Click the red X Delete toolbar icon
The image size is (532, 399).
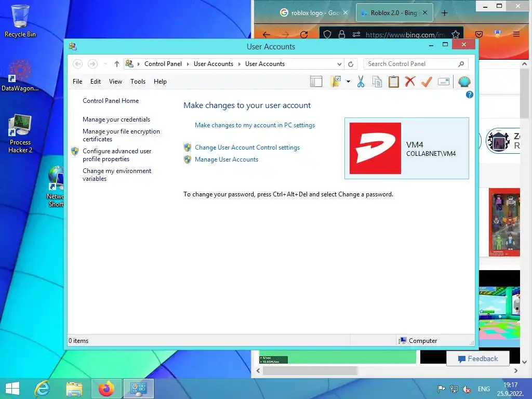point(410,82)
